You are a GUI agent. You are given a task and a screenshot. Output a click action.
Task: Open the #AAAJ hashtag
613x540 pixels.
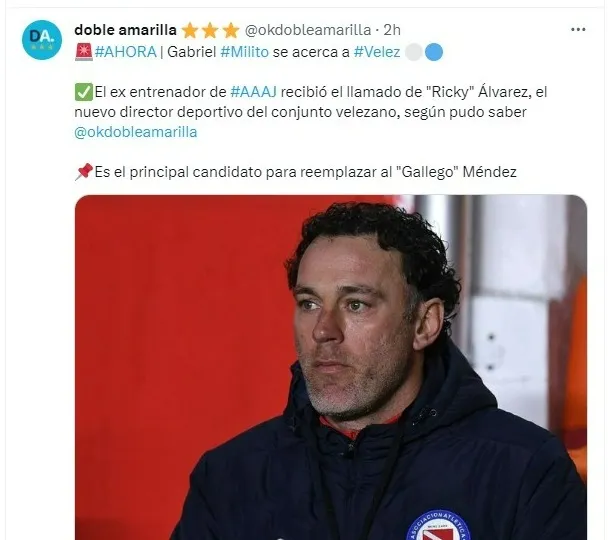coord(253,92)
